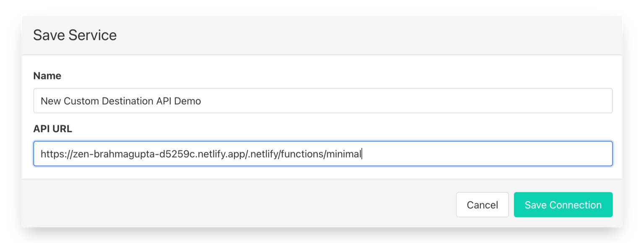The width and height of the screenshot is (644, 243).
Task: Focus the Name input field
Action: 323,101
